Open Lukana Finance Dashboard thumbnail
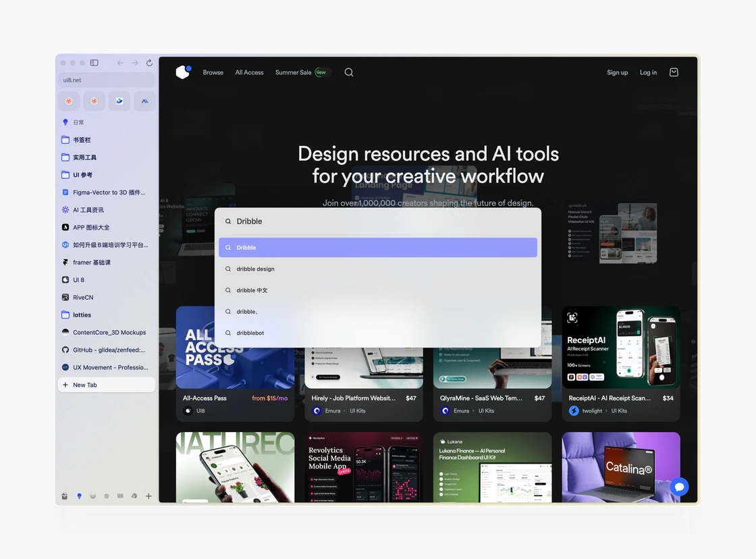Viewport: 756px width, 559px height. (492, 467)
